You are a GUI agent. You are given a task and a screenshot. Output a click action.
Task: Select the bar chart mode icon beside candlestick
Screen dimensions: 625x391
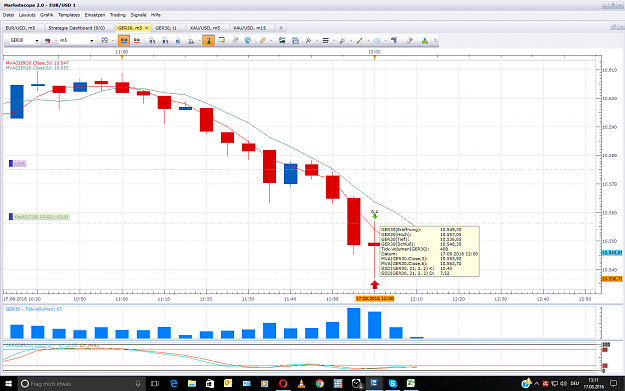137,41
